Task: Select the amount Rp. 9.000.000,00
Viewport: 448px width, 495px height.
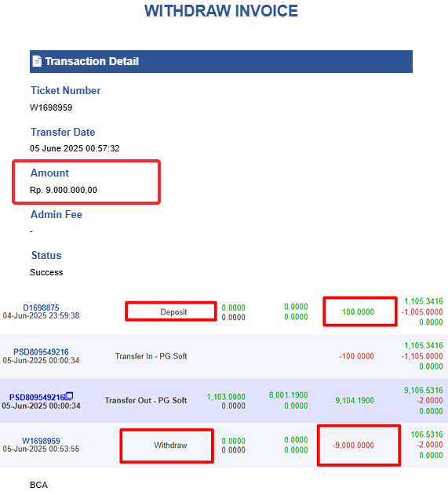Action: pos(64,190)
